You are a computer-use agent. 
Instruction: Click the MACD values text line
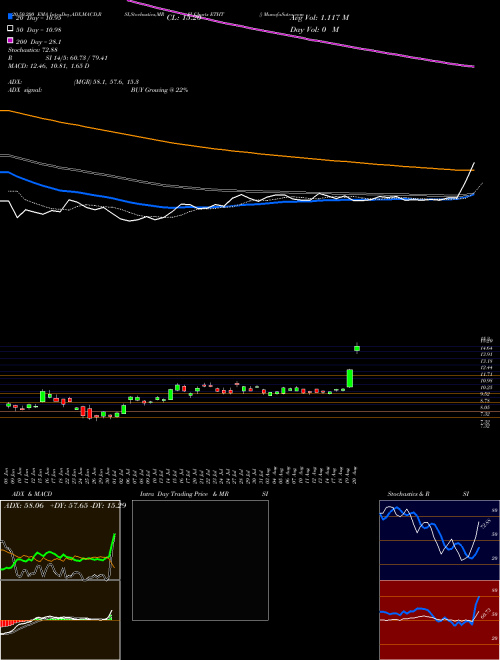click(x=49, y=66)
